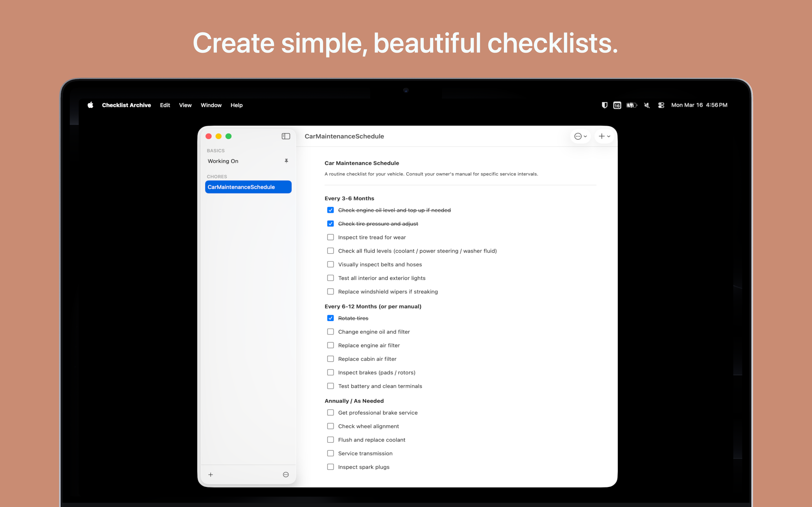The height and width of the screenshot is (507, 812).
Task: Click the pin icon next to Working On
Action: tap(286, 161)
